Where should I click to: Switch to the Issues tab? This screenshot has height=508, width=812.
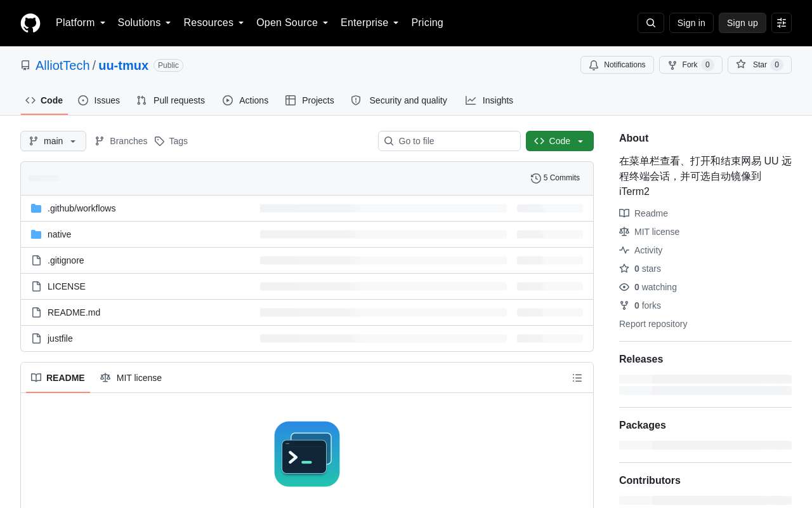click(99, 100)
